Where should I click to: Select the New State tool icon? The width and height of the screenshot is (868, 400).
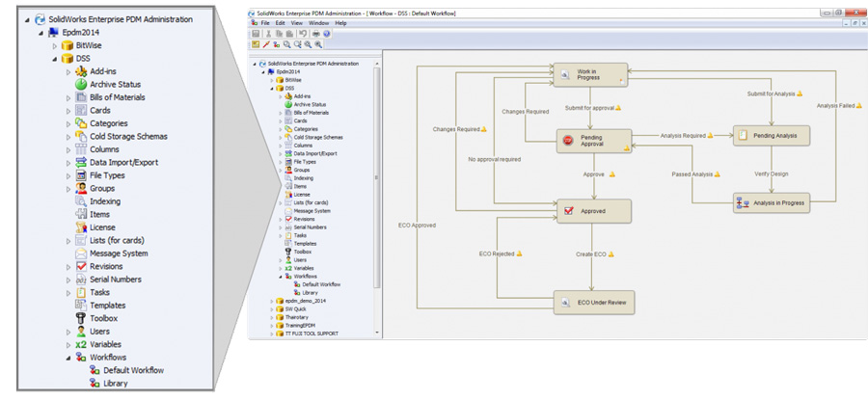(256, 44)
